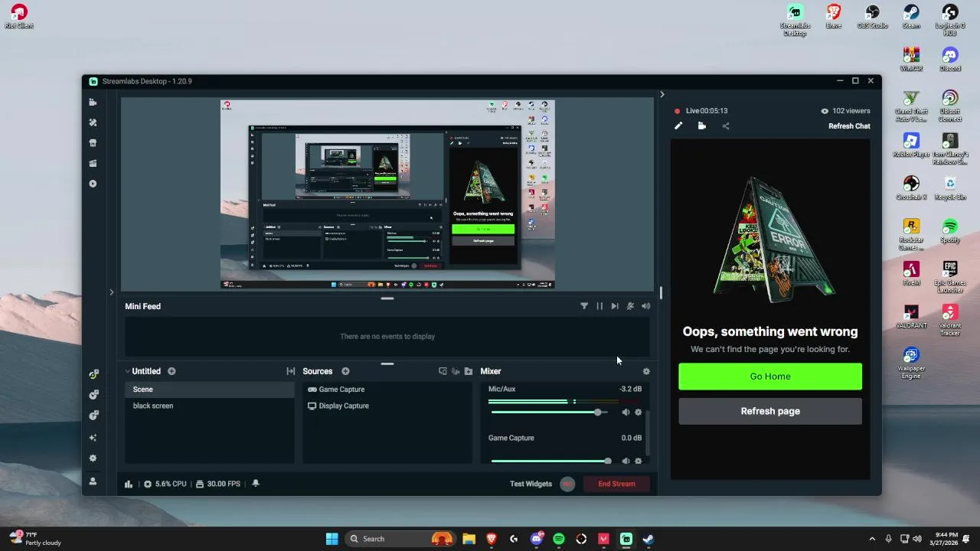Start recording with the REC button
980x551 pixels.
pyautogui.click(x=567, y=484)
